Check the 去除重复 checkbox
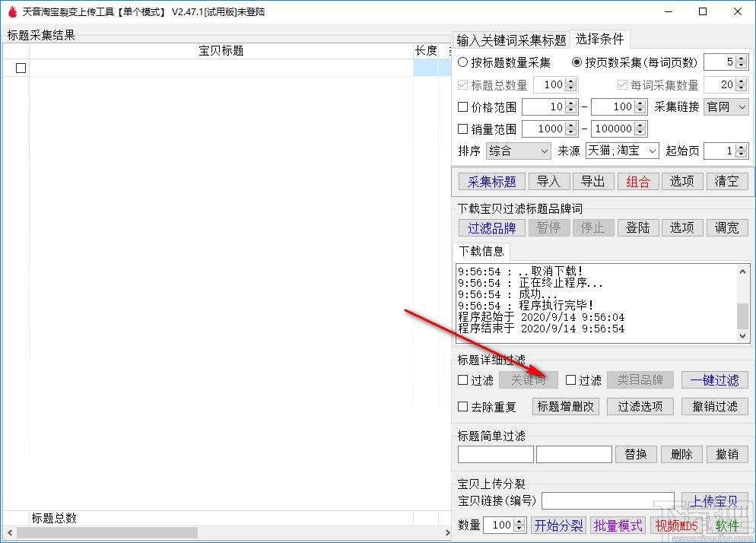Screen dimensions: 756x543 click(x=462, y=407)
